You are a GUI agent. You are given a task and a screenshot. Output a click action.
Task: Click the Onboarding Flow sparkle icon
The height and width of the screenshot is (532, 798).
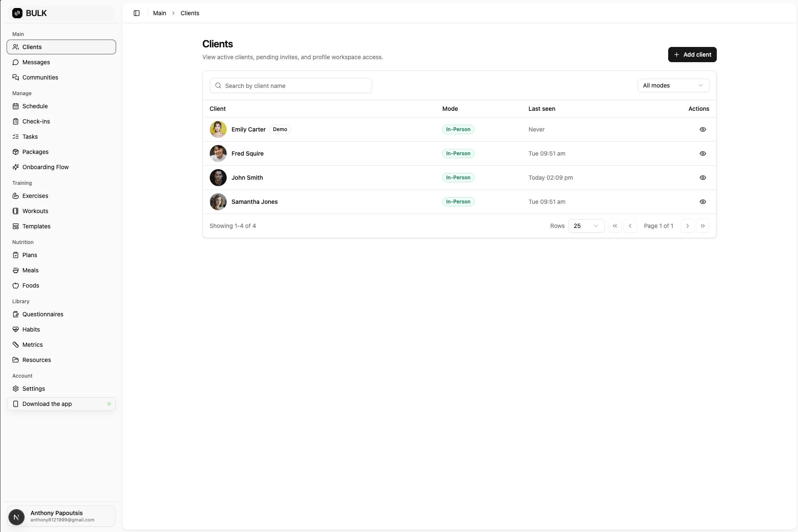click(x=16, y=167)
